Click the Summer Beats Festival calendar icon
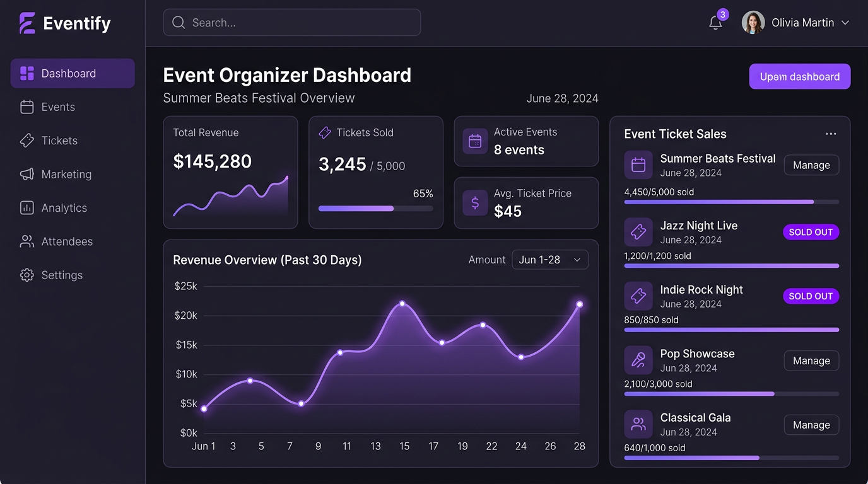Screen dimensions: 868x484 coord(638,165)
